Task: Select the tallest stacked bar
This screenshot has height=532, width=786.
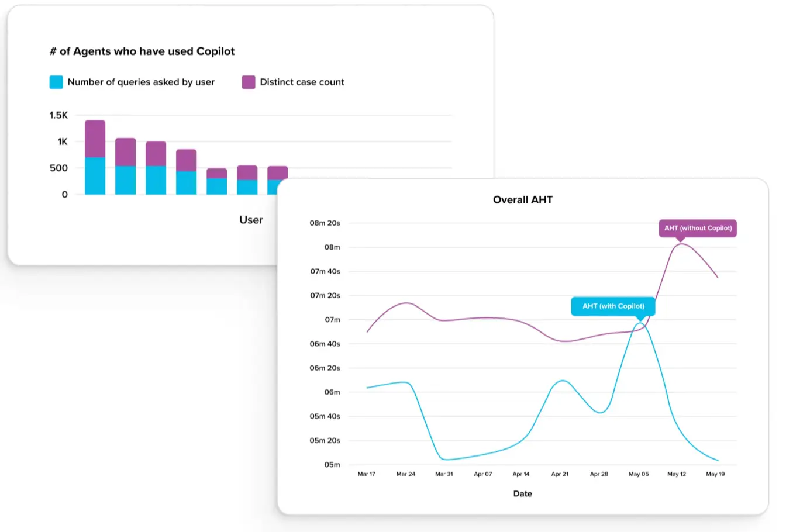Action: click(94, 158)
